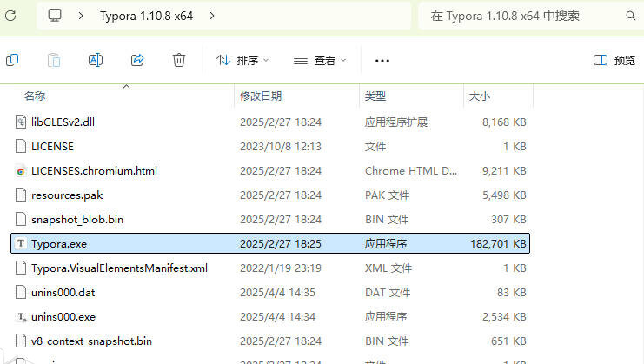Image resolution: width=644 pixels, height=364 pixels.
Task: Sort by 类型 column header
Action: pos(375,96)
